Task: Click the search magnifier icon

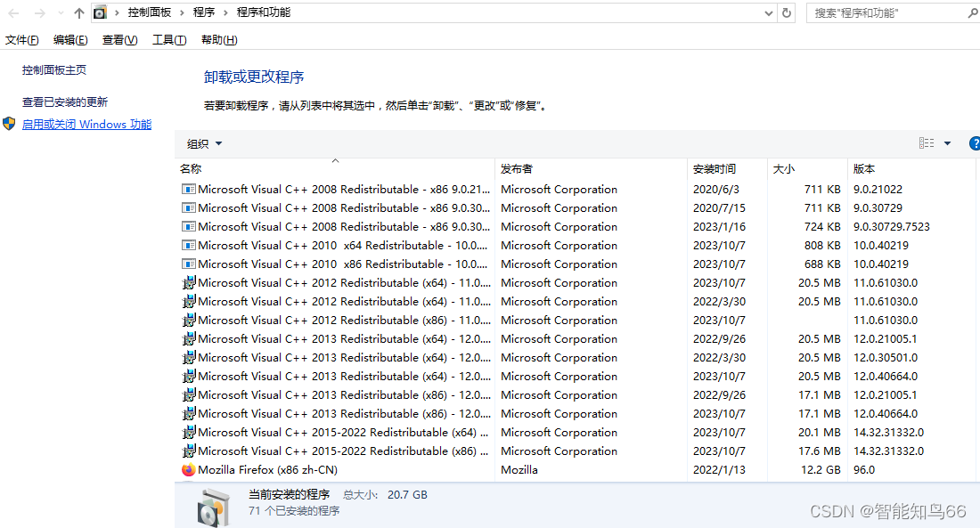Action: click(x=973, y=12)
